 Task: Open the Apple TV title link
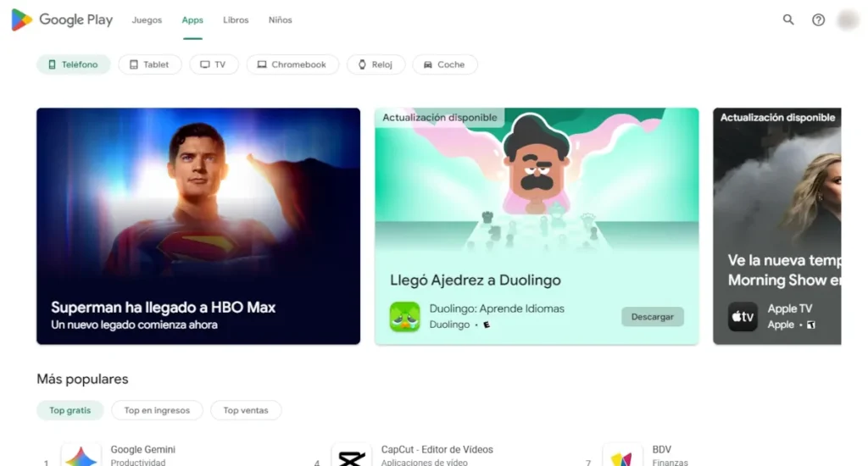click(x=789, y=308)
